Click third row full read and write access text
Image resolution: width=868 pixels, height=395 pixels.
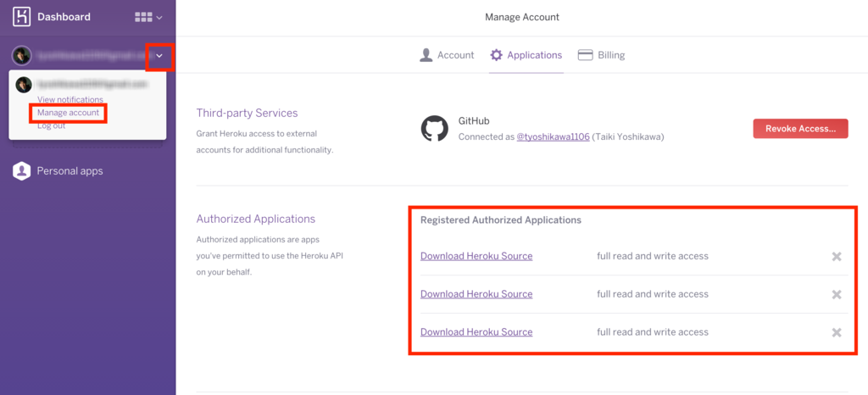point(653,332)
